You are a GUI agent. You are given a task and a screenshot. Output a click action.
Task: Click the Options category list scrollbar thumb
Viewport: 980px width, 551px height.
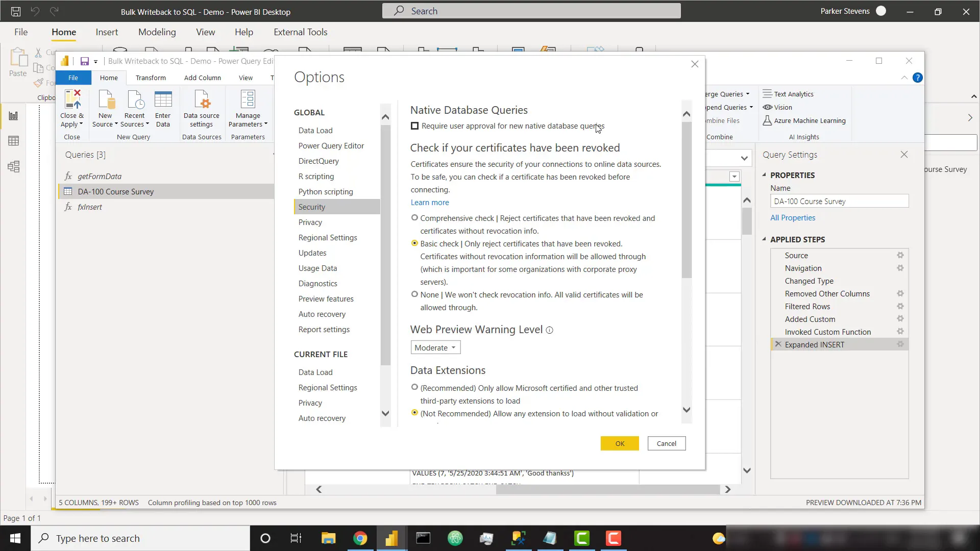tap(385, 245)
